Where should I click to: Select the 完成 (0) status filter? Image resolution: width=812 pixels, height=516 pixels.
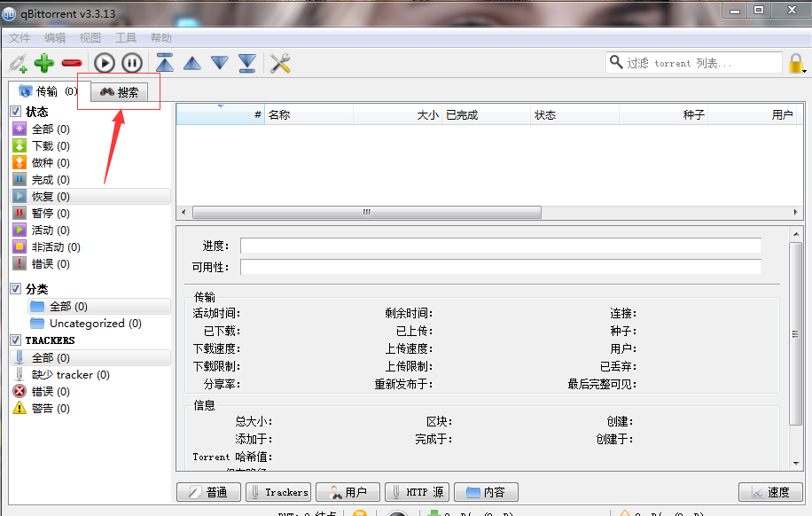(90, 180)
